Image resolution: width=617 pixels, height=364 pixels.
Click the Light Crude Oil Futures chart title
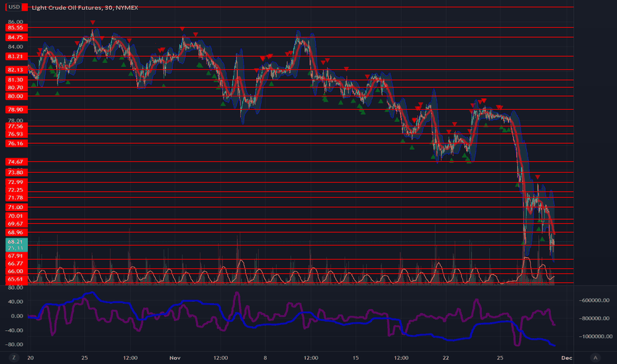point(85,7)
